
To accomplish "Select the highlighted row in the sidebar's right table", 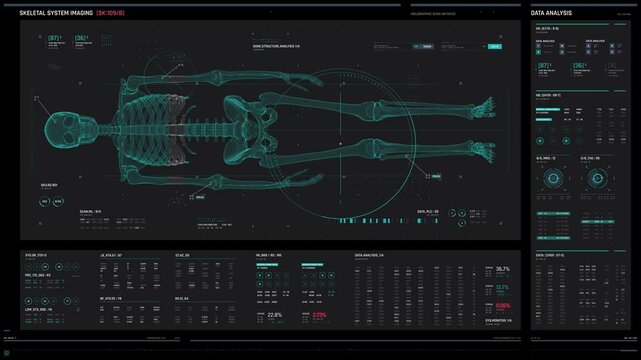I will click(598, 222).
